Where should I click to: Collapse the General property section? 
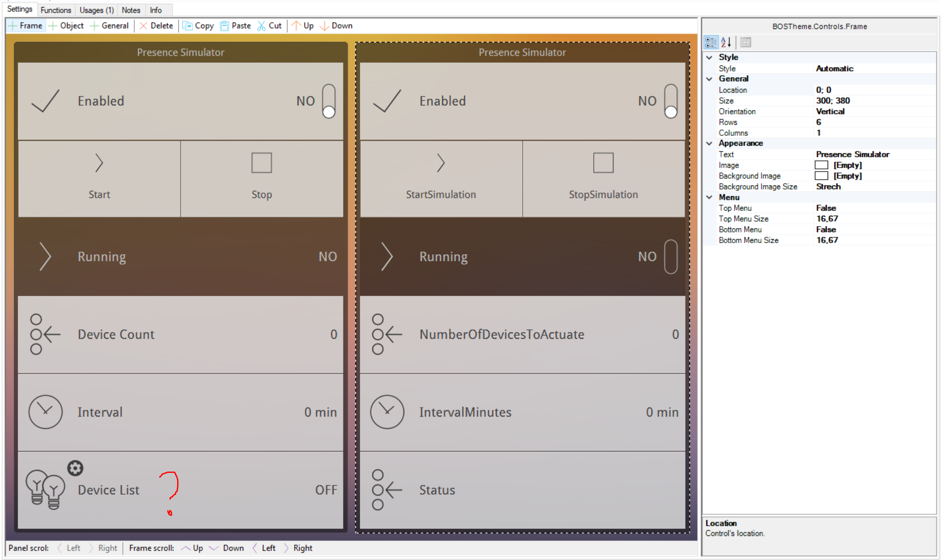[x=710, y=79]
